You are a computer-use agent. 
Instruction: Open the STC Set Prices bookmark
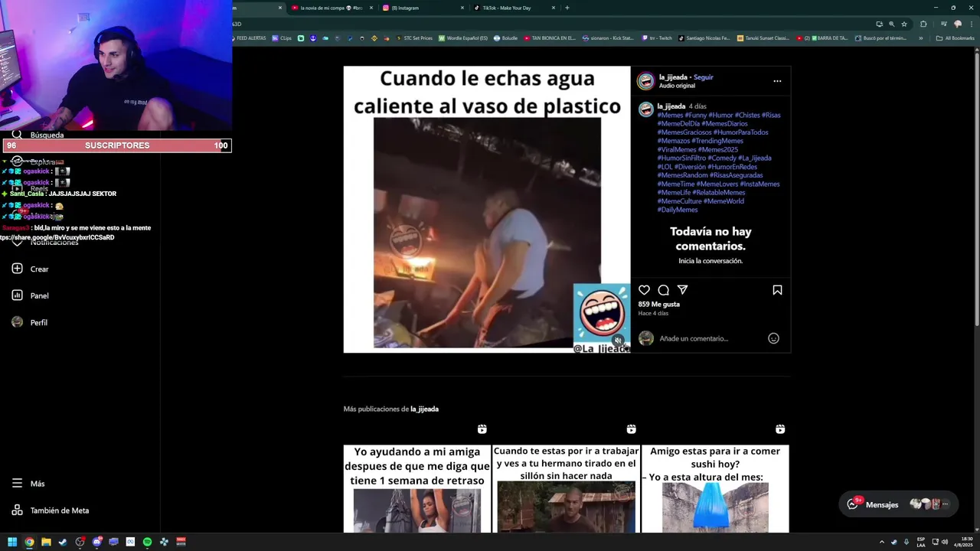click(414, 38)
